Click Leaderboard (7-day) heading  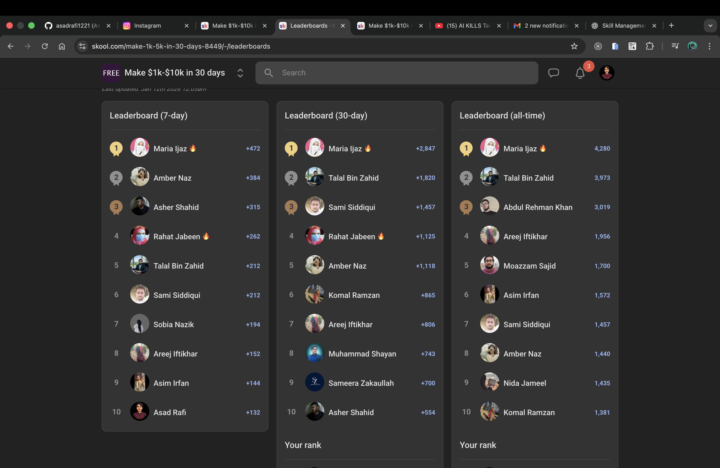(x=148, y=115)
